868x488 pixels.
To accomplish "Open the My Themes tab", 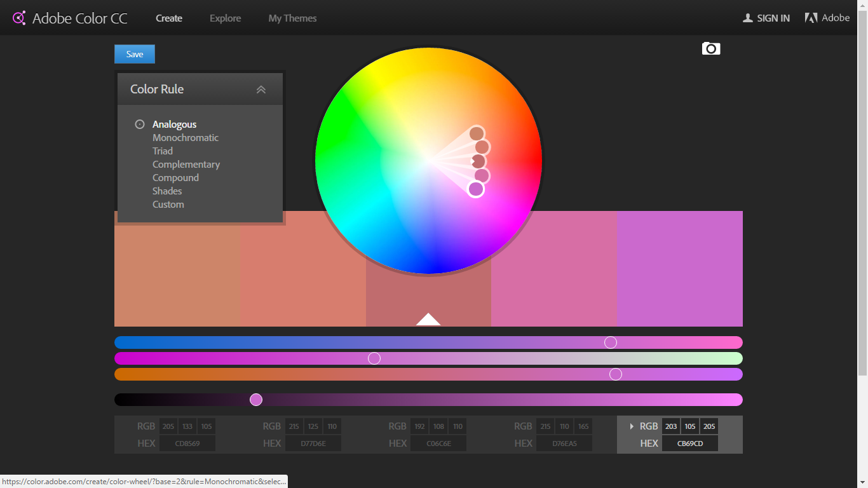I will [292, 18].
